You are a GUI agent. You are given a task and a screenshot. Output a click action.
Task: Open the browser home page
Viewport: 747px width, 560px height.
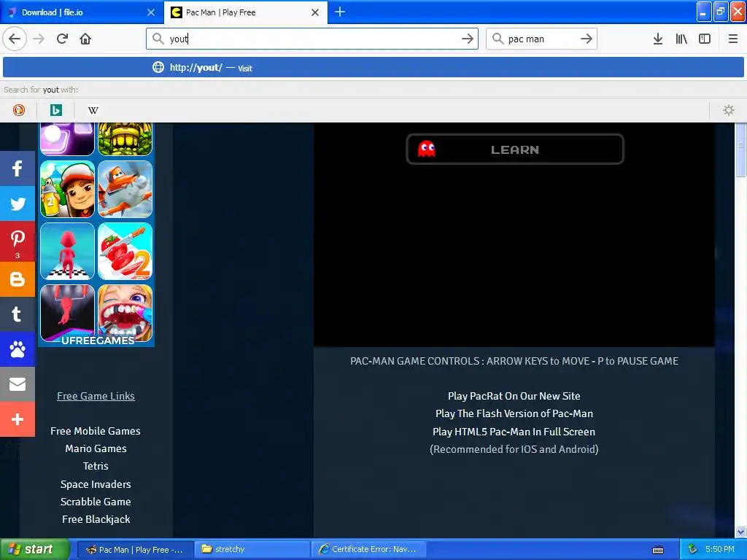[x=85, y=39]
